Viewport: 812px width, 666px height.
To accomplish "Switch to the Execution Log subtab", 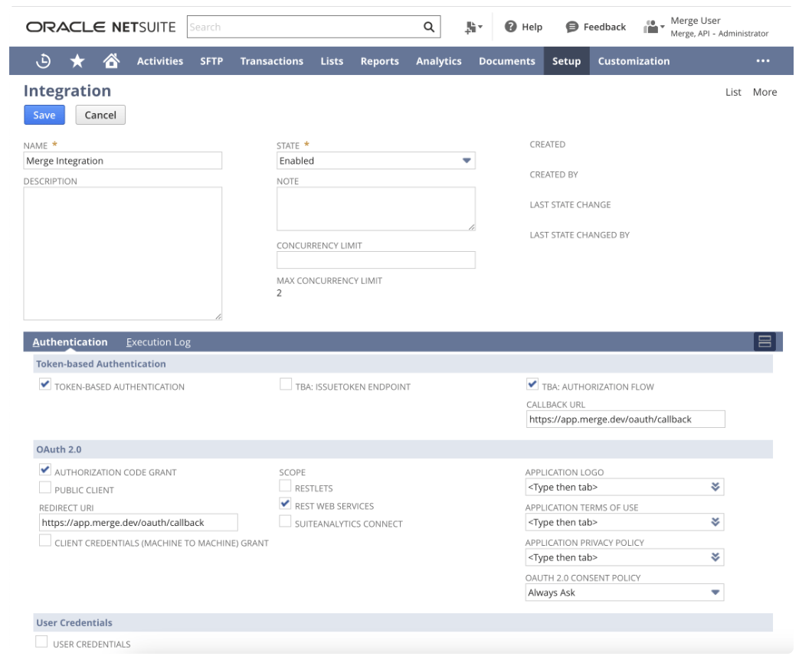I will point(159,342).
